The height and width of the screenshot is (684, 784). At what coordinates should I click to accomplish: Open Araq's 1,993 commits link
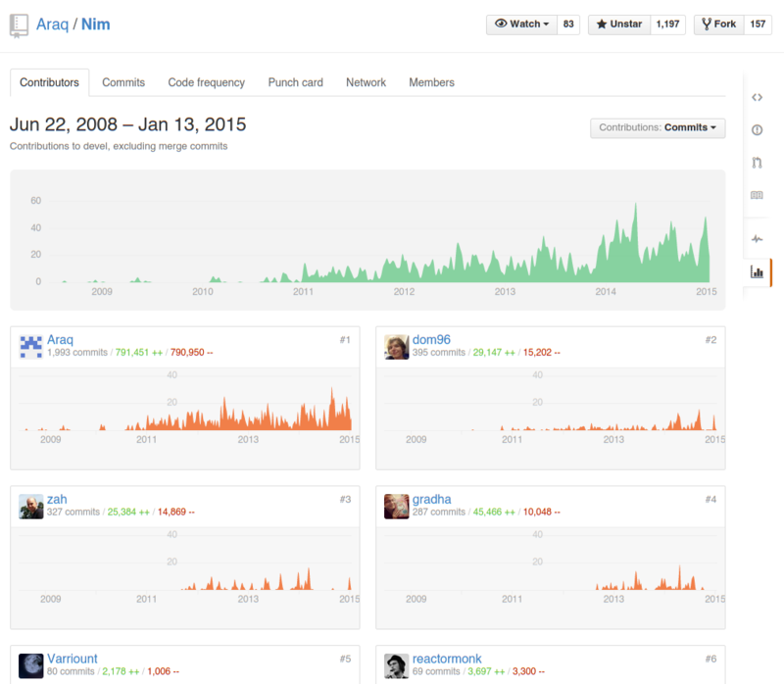(x=77, y=353)
